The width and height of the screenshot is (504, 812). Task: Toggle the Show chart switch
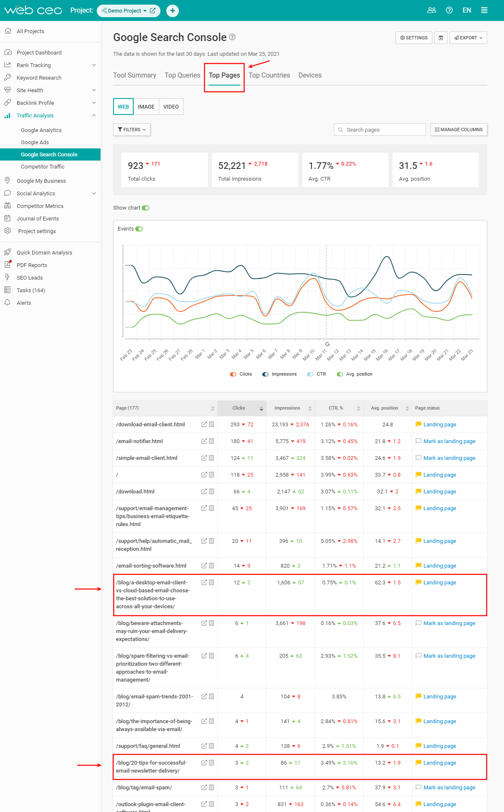coord(145,208)
